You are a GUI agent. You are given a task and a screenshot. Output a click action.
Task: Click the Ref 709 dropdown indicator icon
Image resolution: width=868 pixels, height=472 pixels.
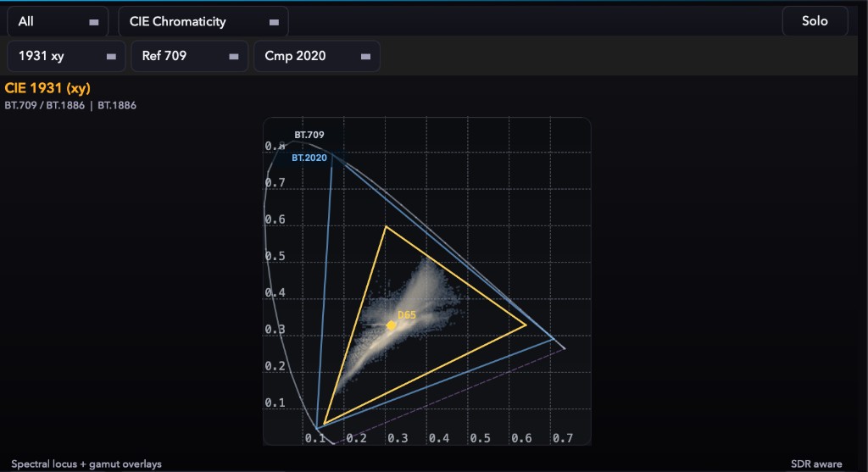[234, 57]
